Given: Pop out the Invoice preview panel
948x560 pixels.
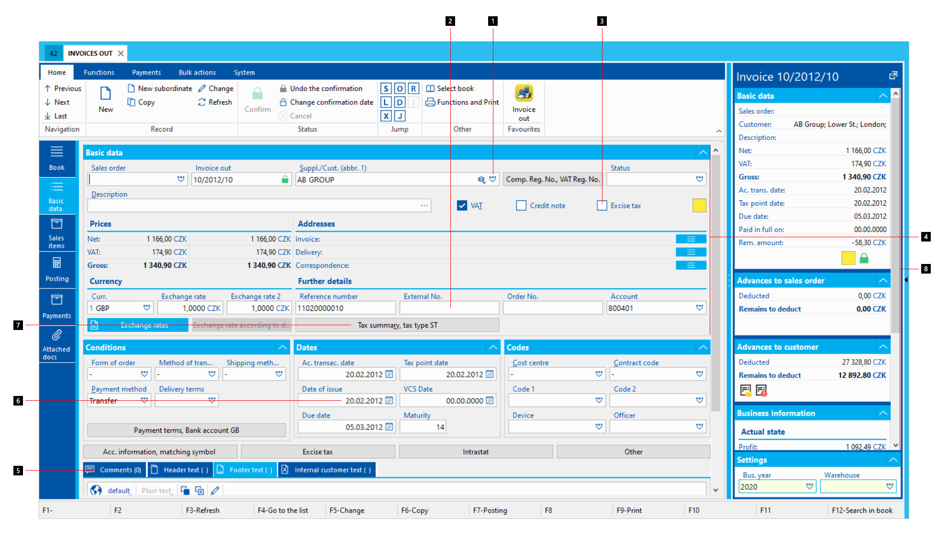Looking at the screenshot, I should tap(893, 76).
